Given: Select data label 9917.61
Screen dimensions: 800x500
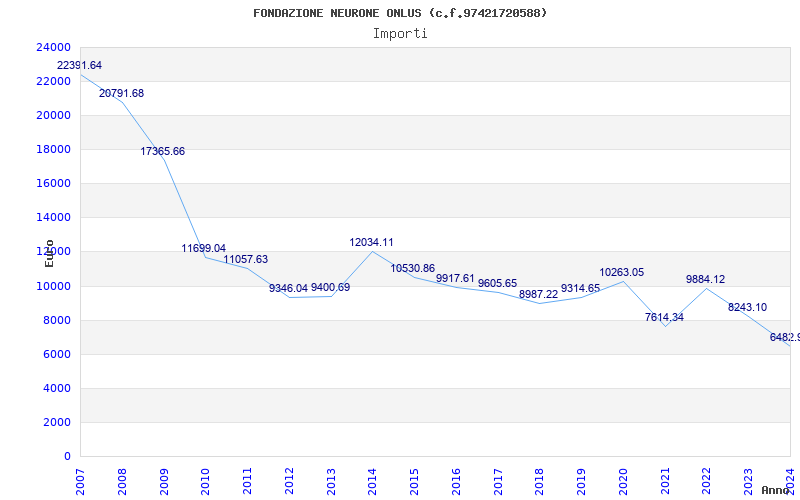Looking at the screenshot, I should tap(455, 279).
